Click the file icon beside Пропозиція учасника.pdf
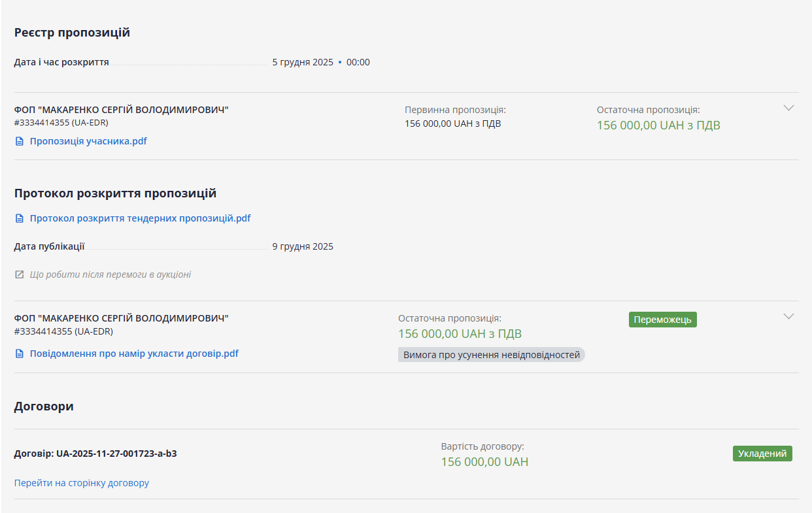 pos(20,141)
